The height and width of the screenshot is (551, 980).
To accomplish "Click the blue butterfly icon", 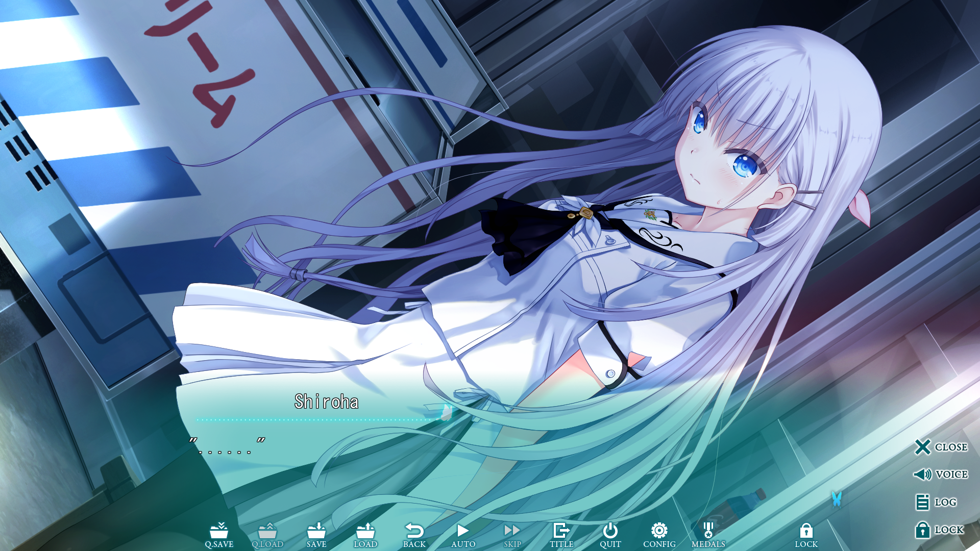I will (836, 499).
